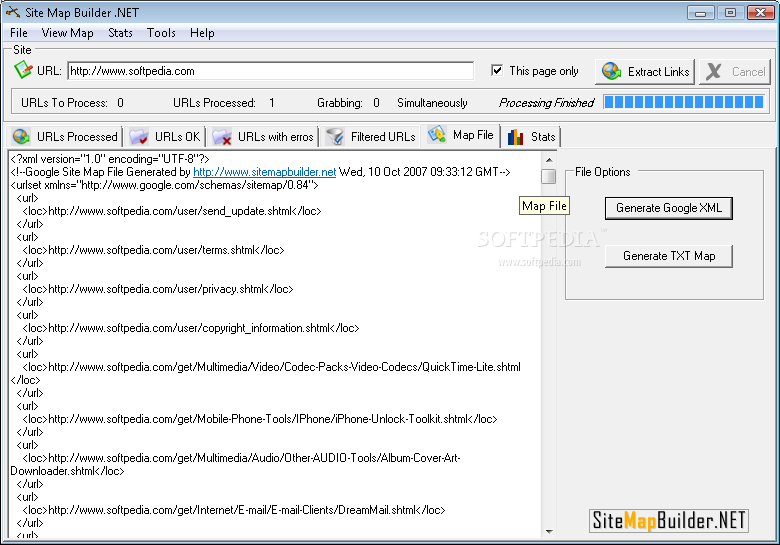This screenshot has height=545, width=780.
Task: Click the SiteMapBuilder.NET logo
Action: (x=669, y=521)
